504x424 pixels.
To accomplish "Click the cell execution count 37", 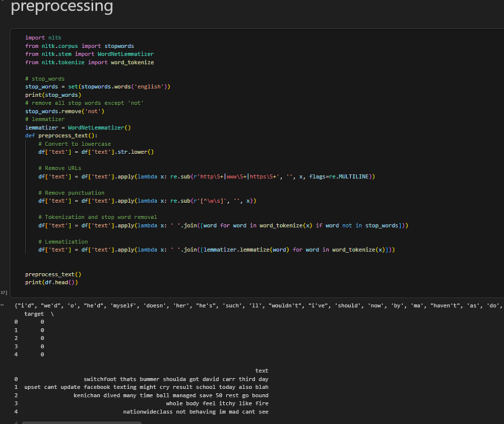I will pos(4,292).
